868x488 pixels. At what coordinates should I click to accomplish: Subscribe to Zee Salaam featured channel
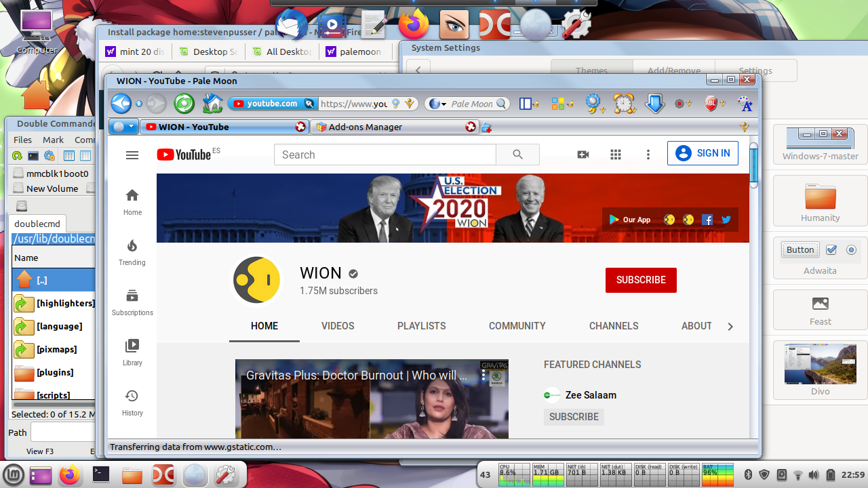tap(574, 417)
